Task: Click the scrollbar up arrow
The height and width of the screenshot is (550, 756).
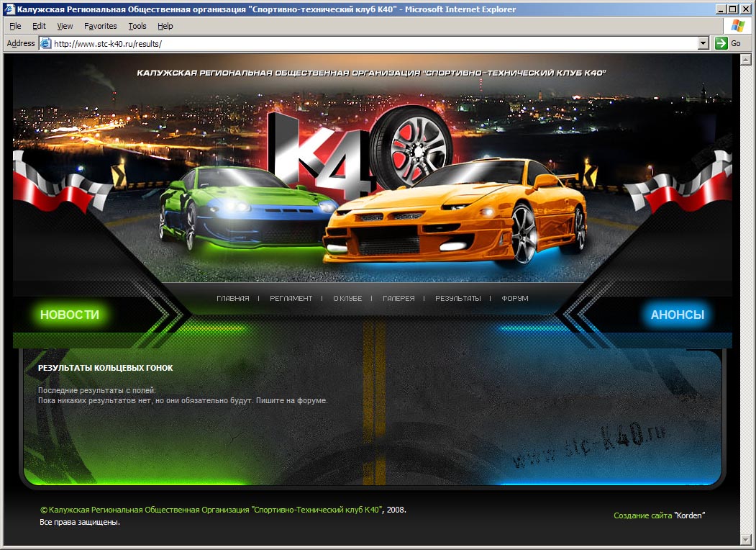Action: [x=745, y=59]
